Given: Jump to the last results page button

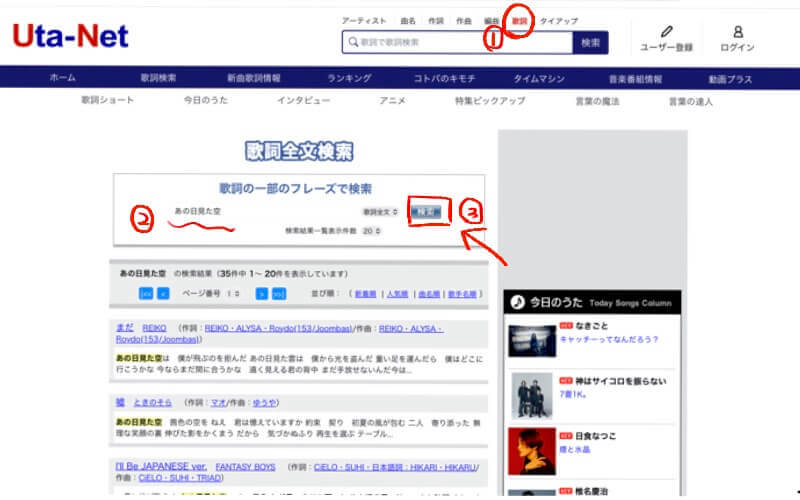Looking at the screenshot, I should [x=279, y=293].
